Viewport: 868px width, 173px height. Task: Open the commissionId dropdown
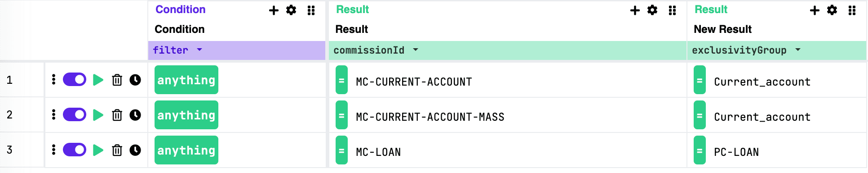(x=416, y=50)
